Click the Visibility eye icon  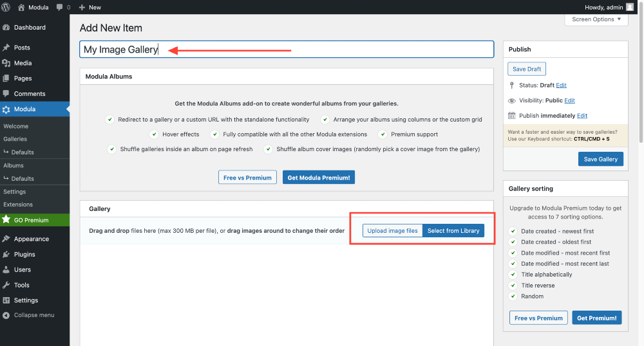(512, 101)
